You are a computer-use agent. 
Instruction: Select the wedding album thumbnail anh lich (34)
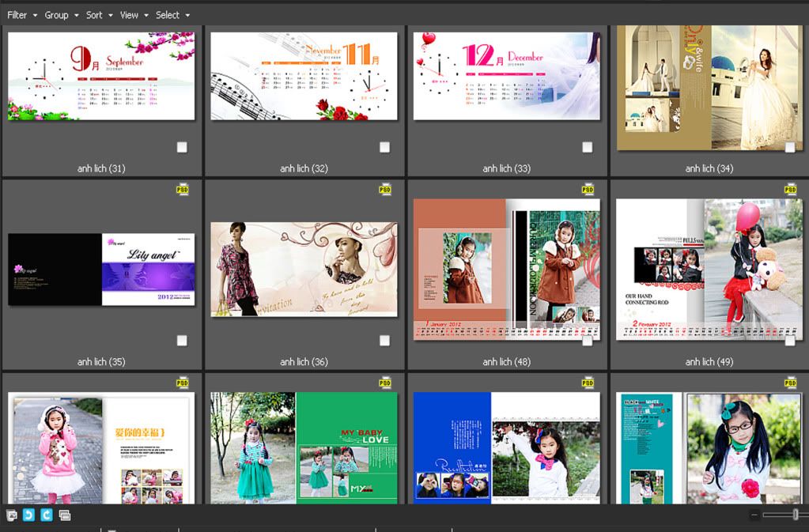point(709,88)
